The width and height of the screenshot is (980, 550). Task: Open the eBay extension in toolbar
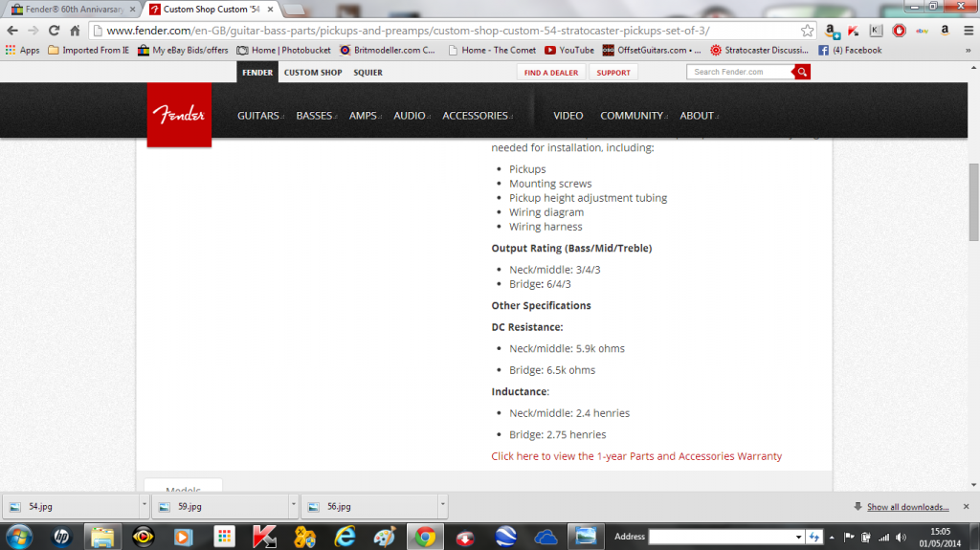[922, 31]
